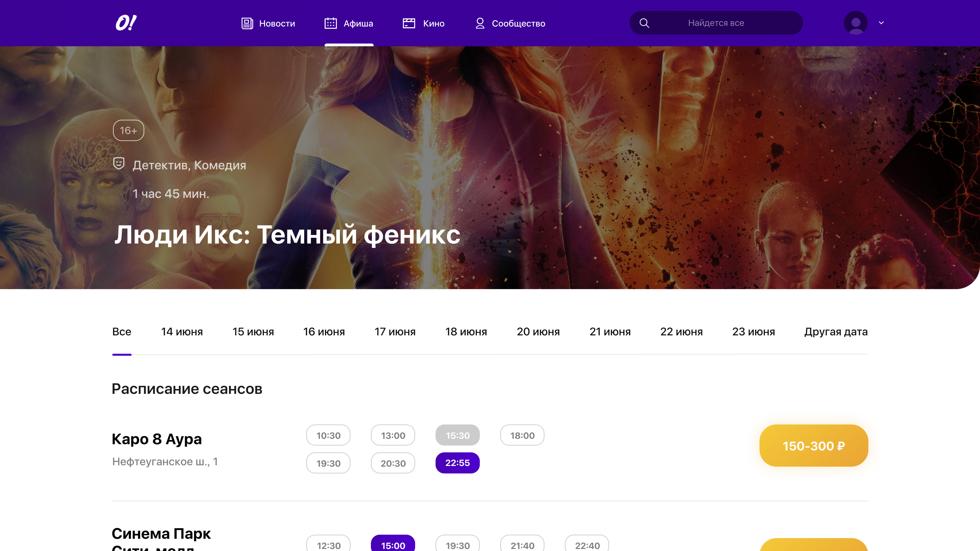Image resolution: width=980 pixels, height=551 pixels.
Task: Switch to the 14 июня tab
Action: coord(181,332)
